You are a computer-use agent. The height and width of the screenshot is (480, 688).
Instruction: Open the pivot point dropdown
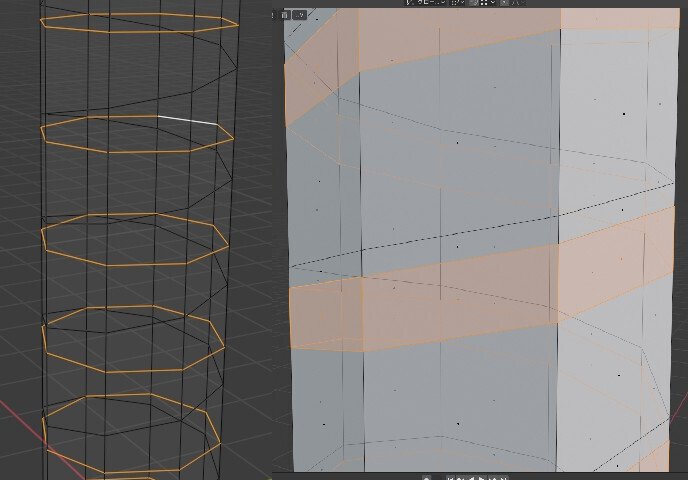pyautogui.click(x=459, y=2)
